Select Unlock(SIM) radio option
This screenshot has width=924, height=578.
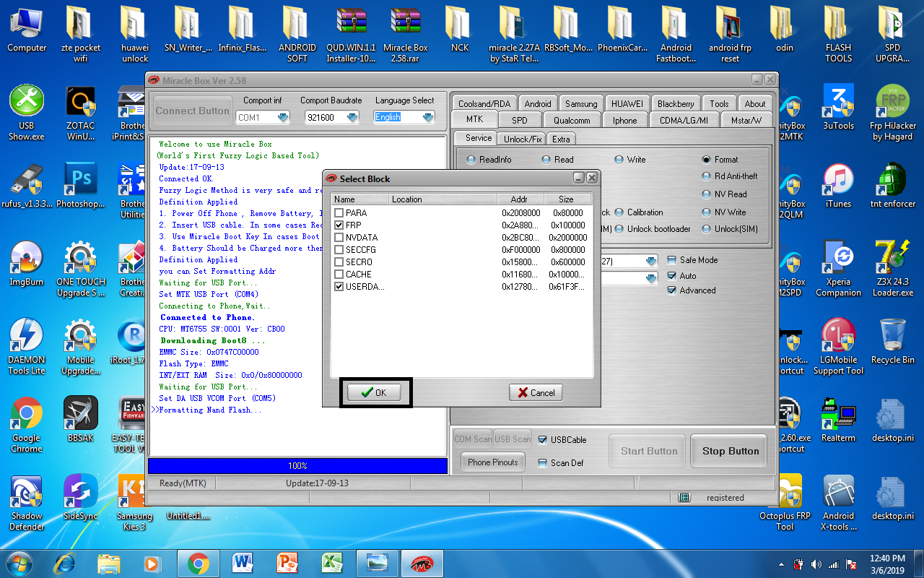click(x=707, y=229)
